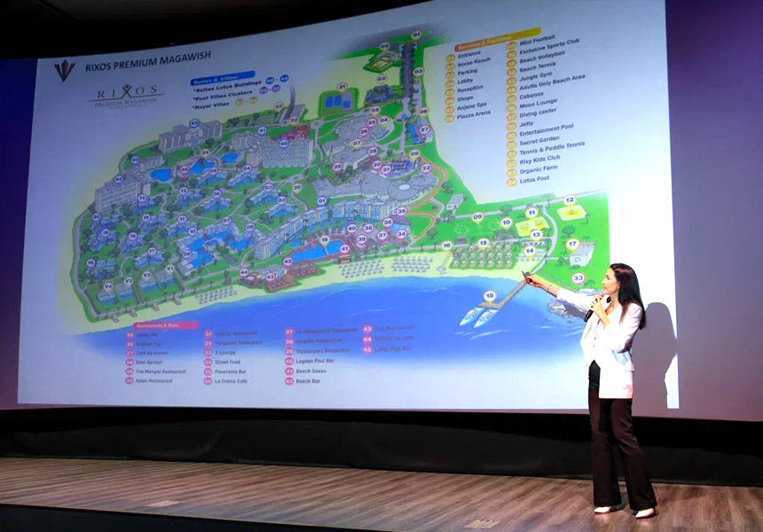
Task: Select yellow map marker 21 above tennis courts
Action: click(342, 87)
